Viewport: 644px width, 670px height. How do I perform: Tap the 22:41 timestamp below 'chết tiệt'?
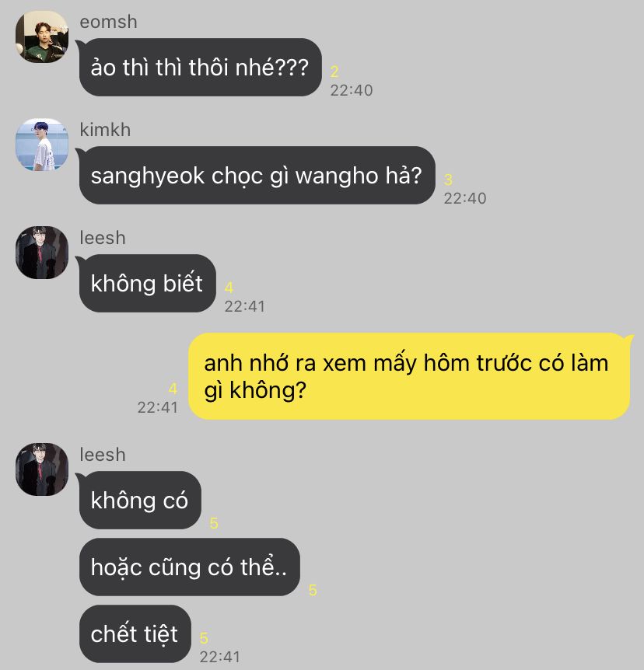pos(220,657)
